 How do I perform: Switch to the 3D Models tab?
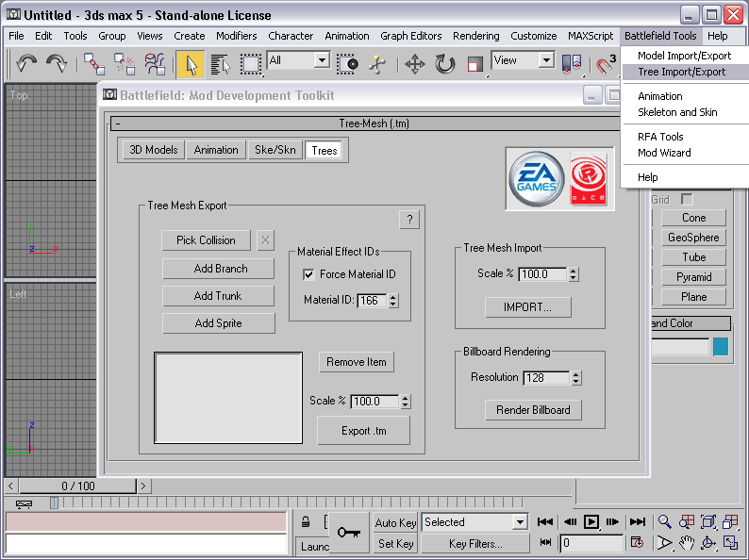[x=154, y=150]
